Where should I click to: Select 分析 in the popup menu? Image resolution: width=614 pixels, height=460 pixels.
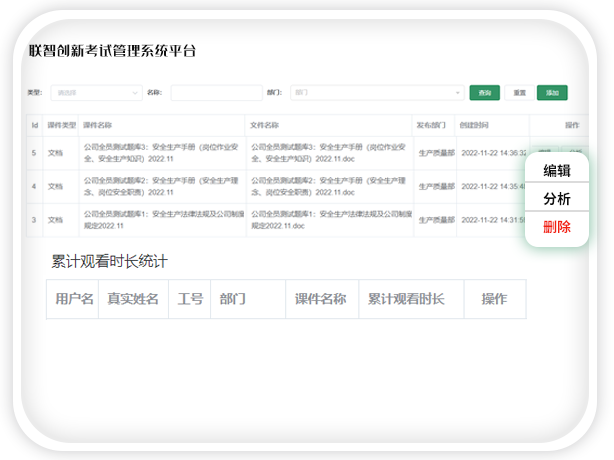[x=557, y=199]
